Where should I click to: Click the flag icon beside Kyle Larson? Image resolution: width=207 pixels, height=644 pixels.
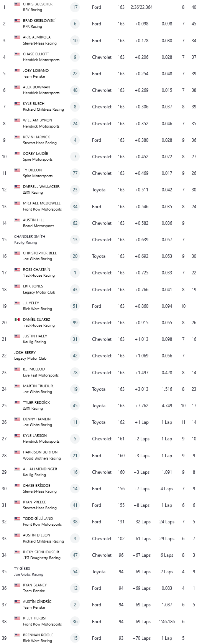tap(17, 436)
